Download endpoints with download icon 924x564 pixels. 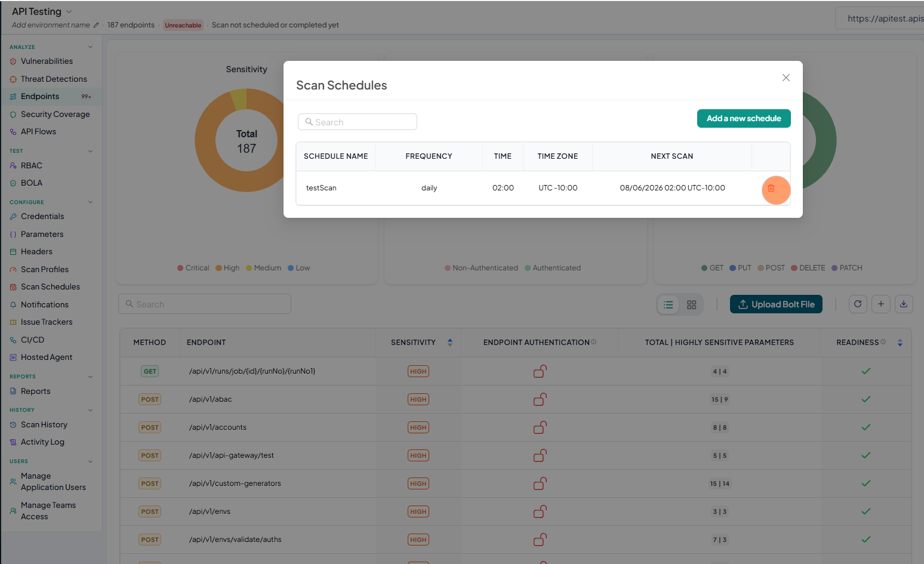pyautogui.click(x=904, y=304)
